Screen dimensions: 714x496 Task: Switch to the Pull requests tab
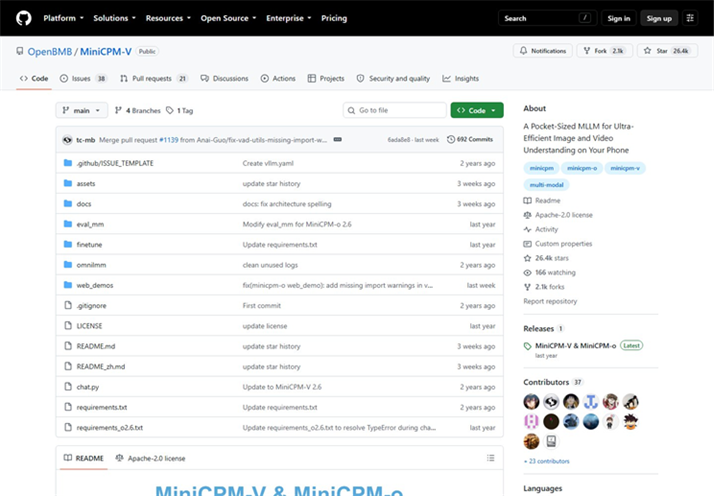[153, 78]
